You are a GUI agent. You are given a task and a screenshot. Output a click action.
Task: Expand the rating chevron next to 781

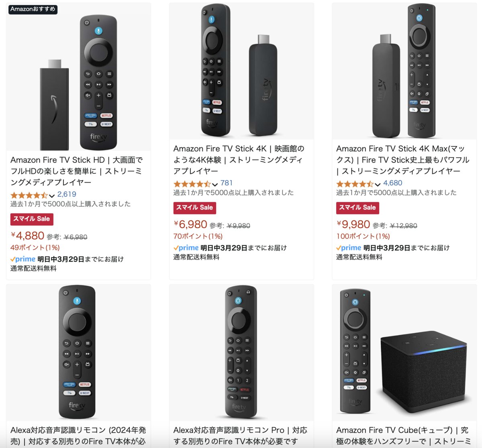click(x=215, y=184)
